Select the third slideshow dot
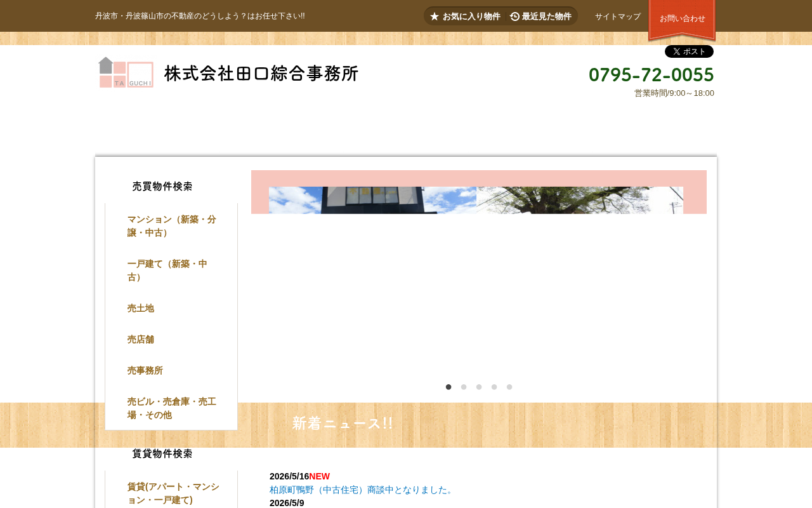The image size is (812, 508). click(x=479, y=387)
